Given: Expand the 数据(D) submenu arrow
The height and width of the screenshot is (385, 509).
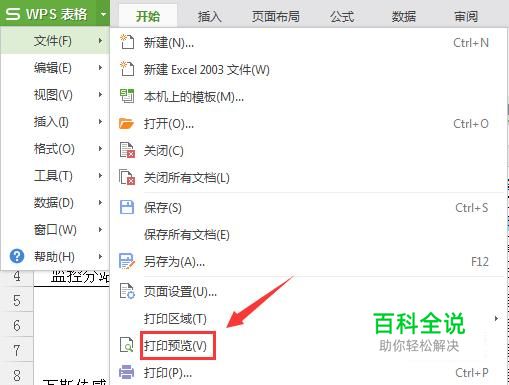Looking at the screenshot, I should [x=100, y=202].
